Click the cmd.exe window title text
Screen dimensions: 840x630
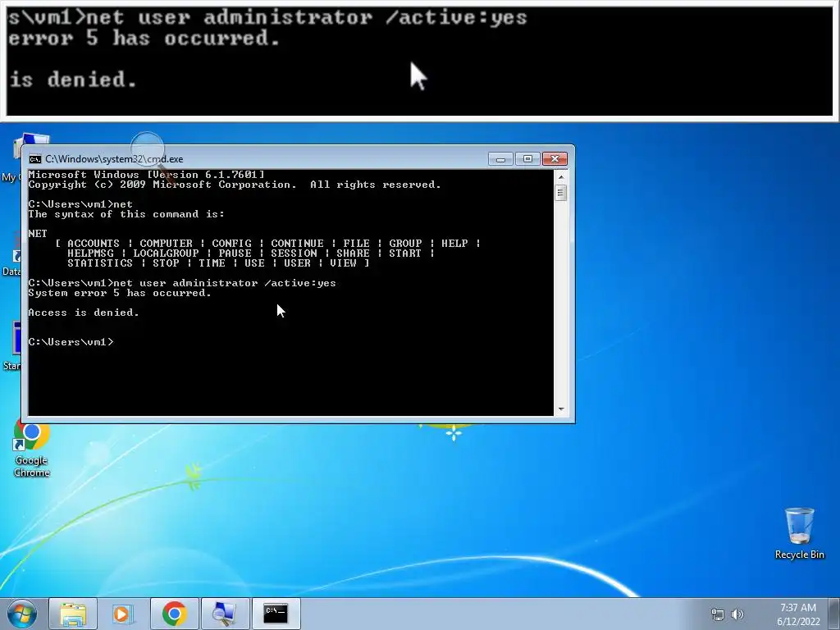coord(114,159)
